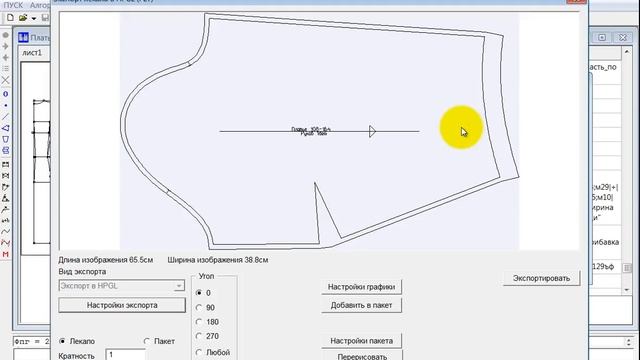The image size is (640, 360).
Task: Click the grain-line arrow marker in pattern preview
Action: (372, 131)
